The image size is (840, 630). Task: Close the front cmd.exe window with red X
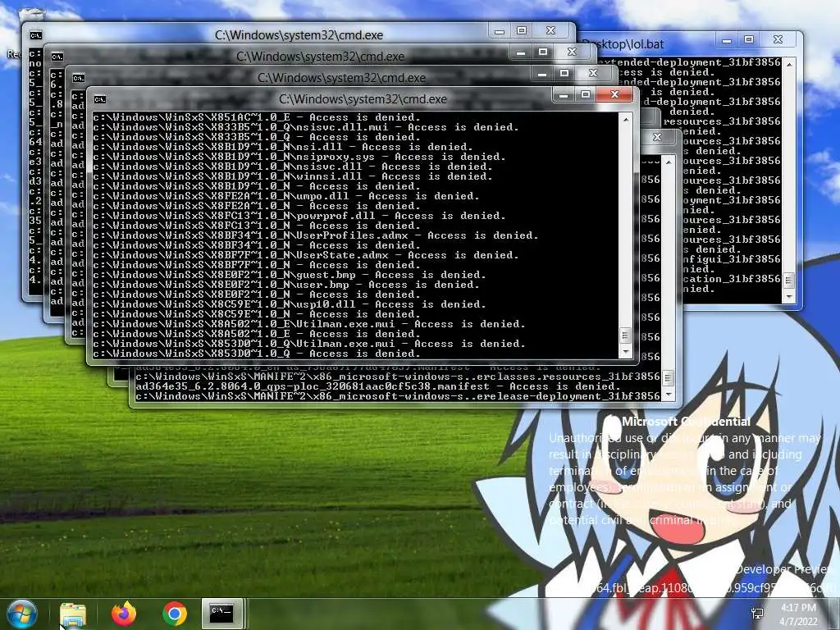coord(614,95)
